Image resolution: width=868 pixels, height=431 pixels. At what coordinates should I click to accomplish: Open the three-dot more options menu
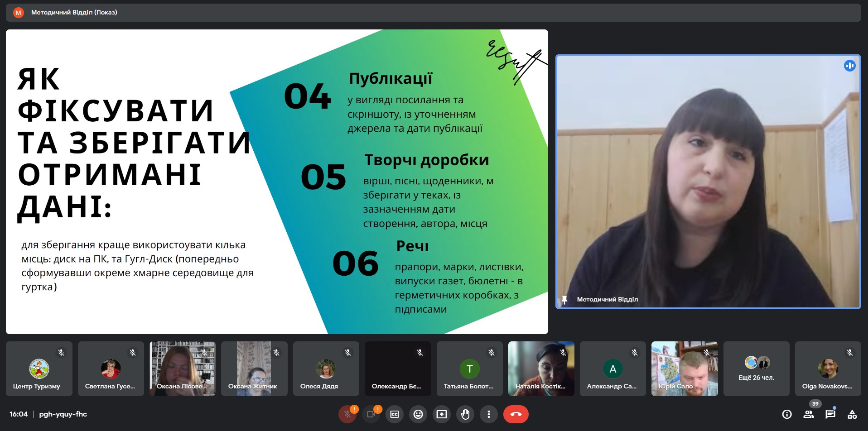point(488,414)
